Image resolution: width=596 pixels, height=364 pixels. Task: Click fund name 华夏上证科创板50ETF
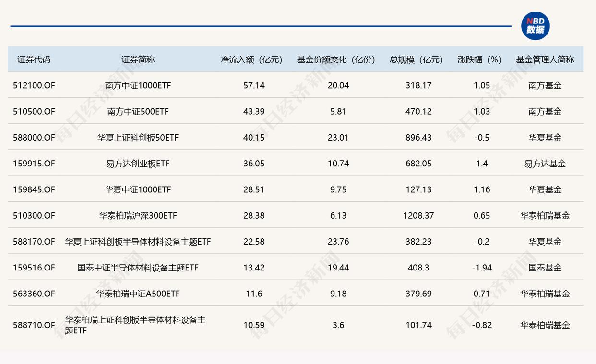[138, 137]
